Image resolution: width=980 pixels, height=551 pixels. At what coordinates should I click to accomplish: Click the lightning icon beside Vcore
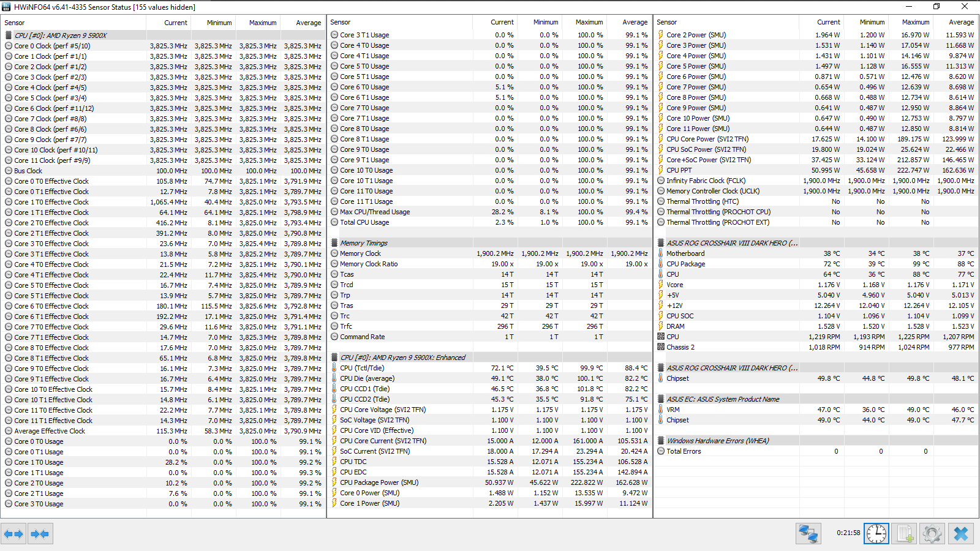tap(661, 285)
